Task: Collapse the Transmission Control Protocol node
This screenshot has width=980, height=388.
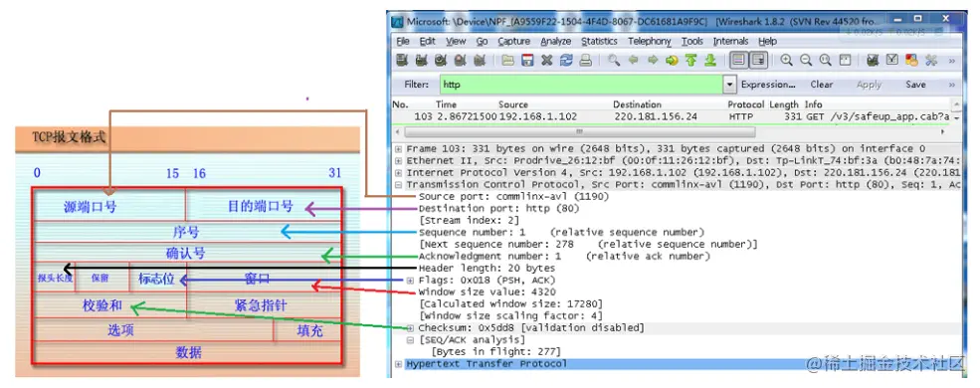Action: (399, 185)
